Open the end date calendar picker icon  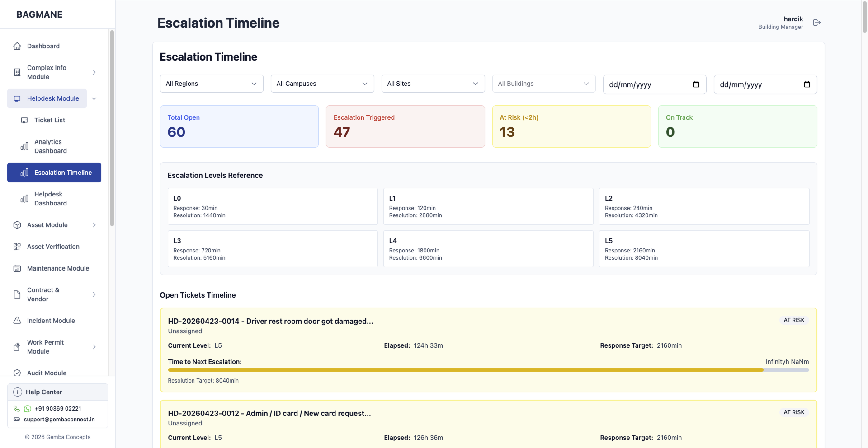coord(807,84)
